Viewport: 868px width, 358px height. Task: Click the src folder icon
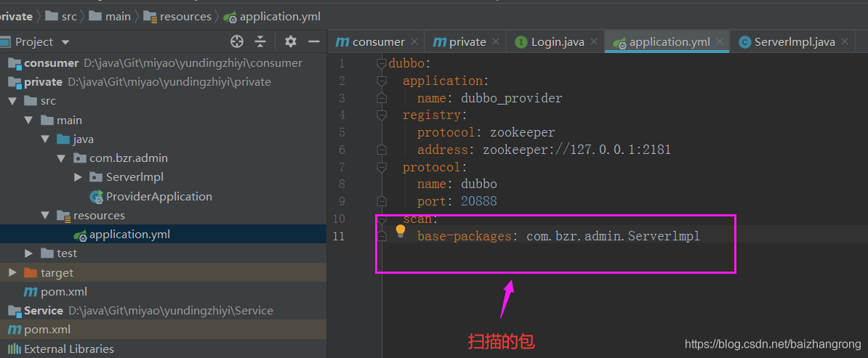coord(31,101)
